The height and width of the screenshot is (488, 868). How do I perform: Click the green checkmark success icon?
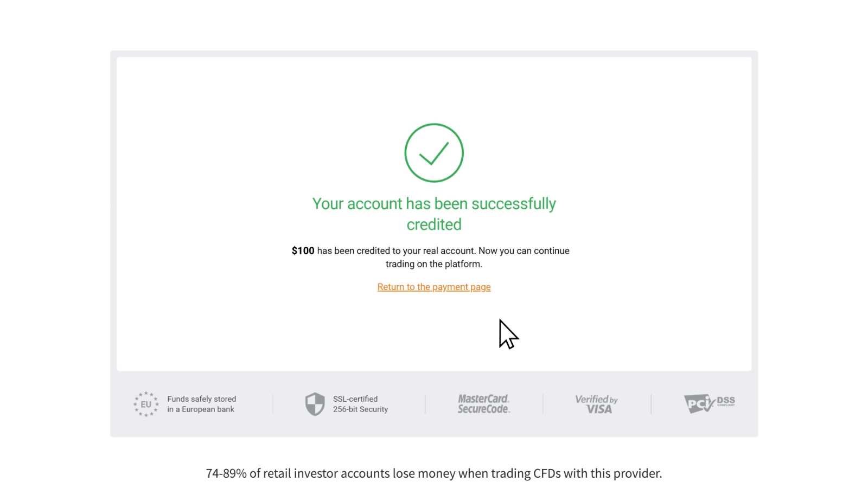[434, 153]
